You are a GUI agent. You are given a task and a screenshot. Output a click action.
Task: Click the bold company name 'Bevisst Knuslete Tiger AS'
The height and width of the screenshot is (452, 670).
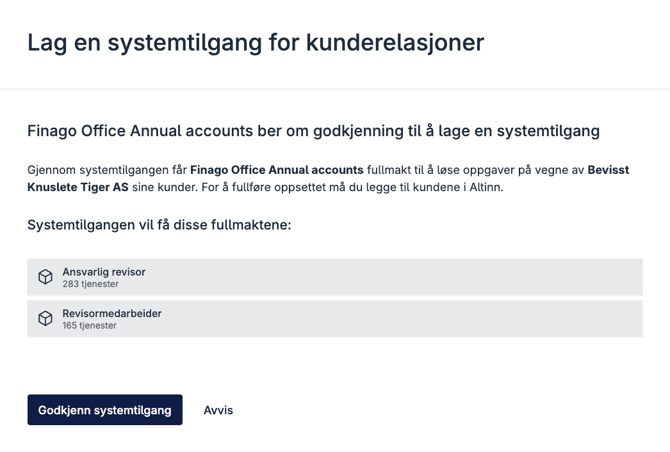[79, 187]
